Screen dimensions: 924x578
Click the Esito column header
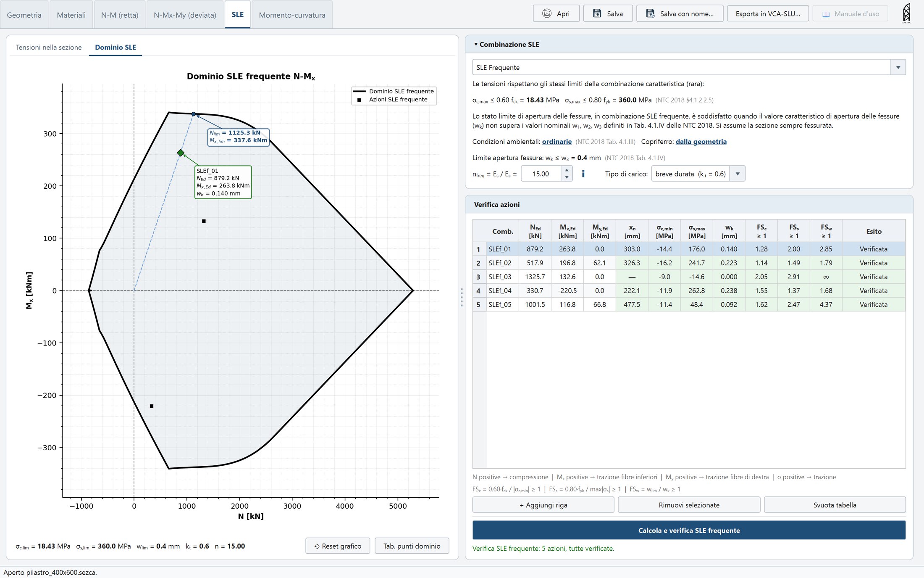point(874,231)
